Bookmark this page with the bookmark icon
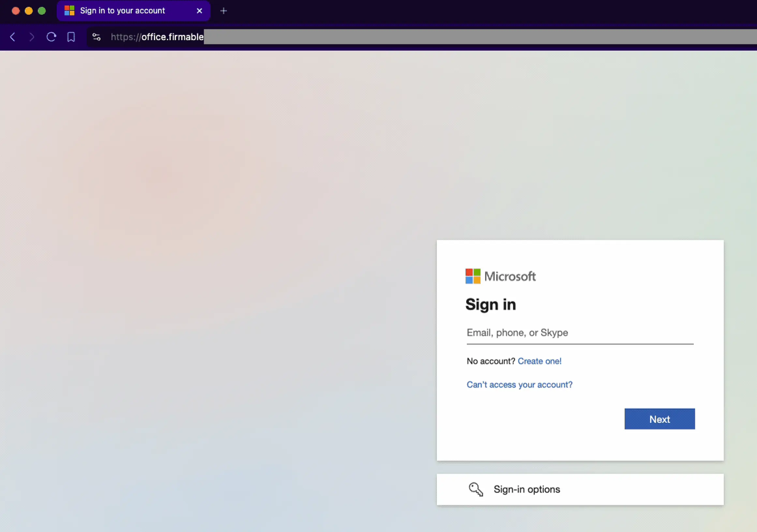 click(71, 37)
